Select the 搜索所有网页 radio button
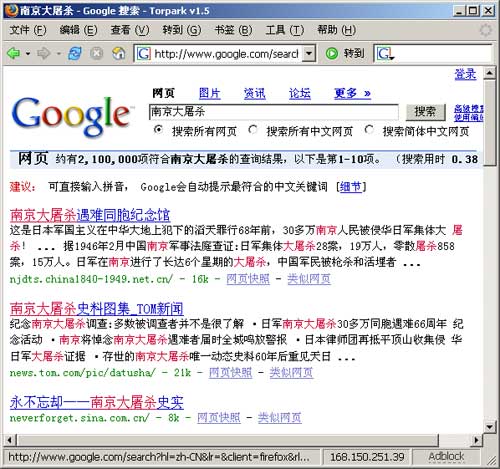The image size is (500, 469). pyautogui.click(x=158, y=130)
